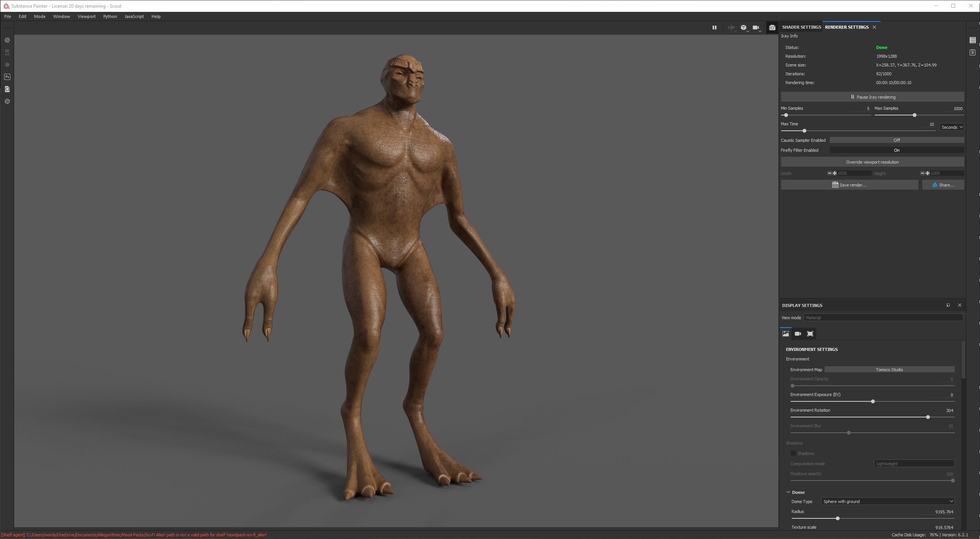Click the Width input field
The image size is (980, 539).
pos(854,173)
